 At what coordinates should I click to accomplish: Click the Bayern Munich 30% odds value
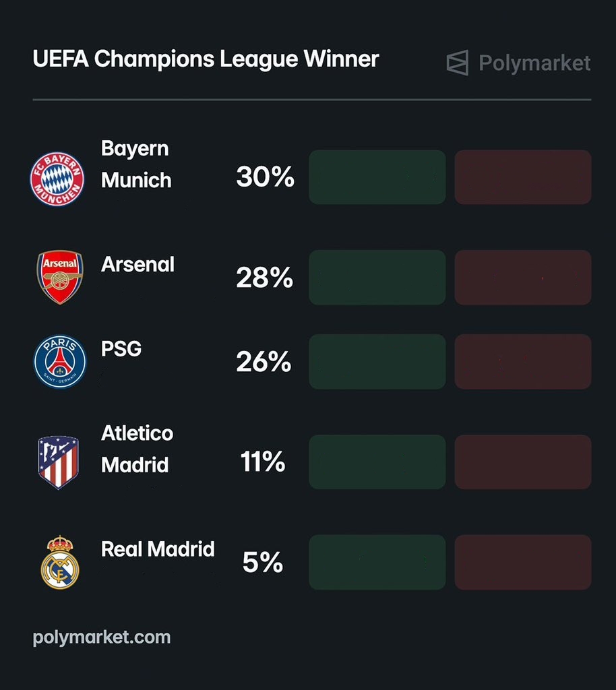coord(265,177)
